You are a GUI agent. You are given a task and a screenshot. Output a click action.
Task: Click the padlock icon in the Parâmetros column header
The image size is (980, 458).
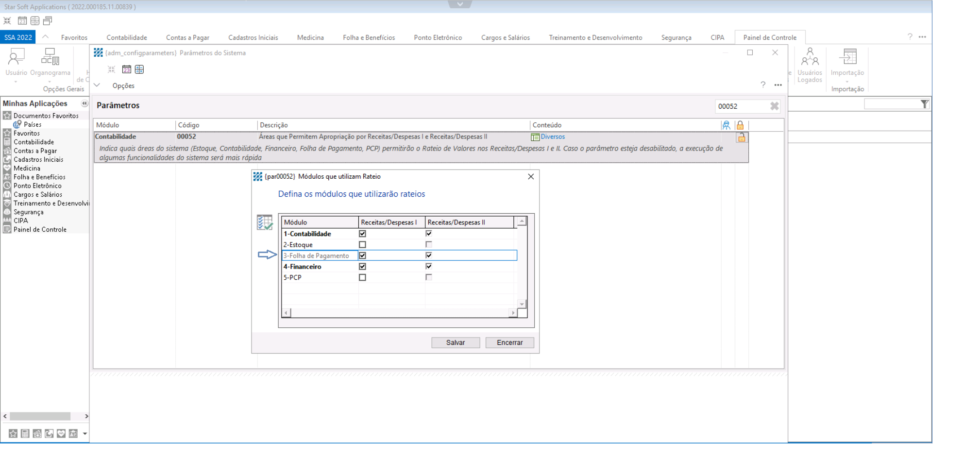pyautogui.click(x=740, y=125)
